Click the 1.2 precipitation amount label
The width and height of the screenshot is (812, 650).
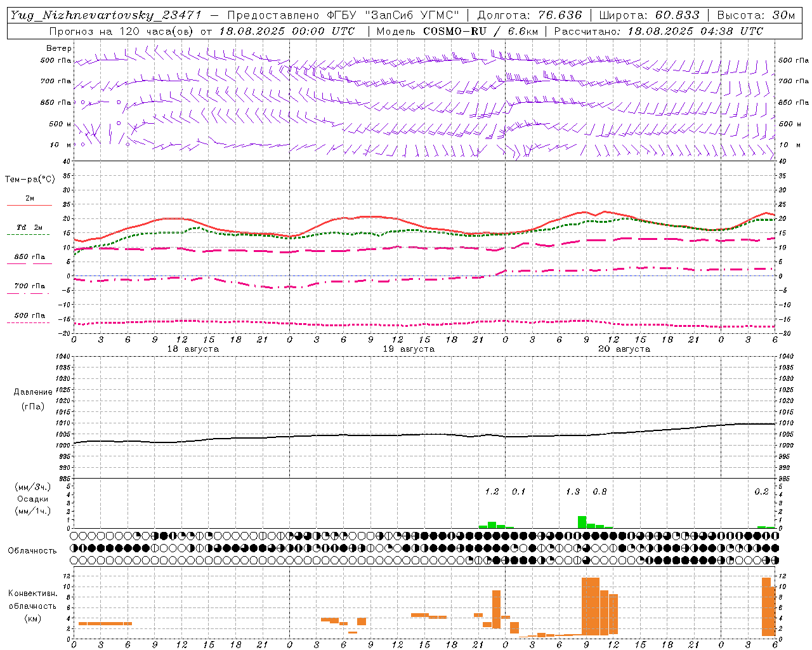click(492, 491)
